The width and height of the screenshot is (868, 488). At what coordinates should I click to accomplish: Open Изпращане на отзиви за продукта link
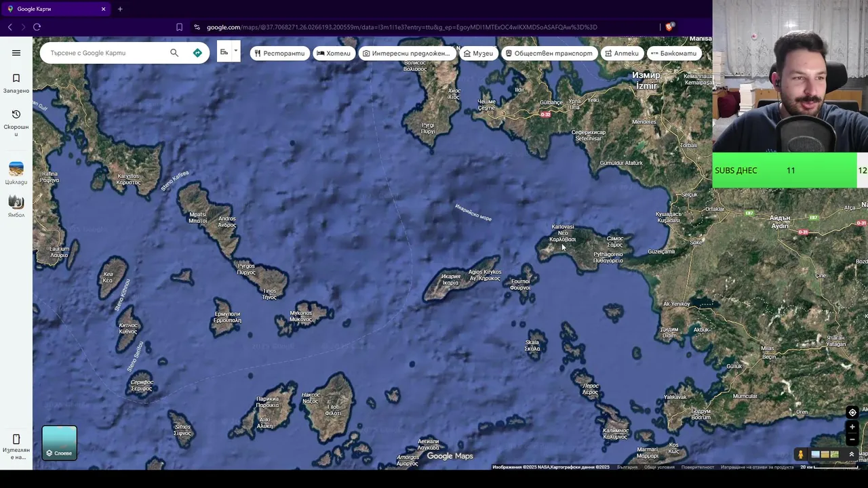[x=757, y=467]
